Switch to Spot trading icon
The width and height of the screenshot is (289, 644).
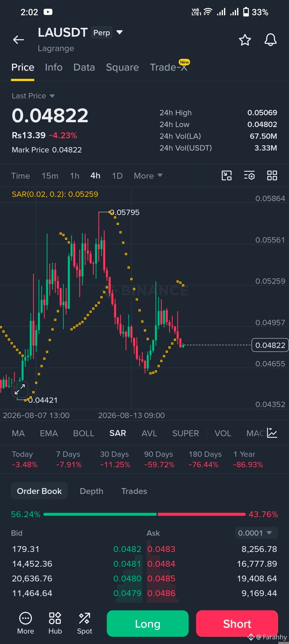[x=85, y=623]
